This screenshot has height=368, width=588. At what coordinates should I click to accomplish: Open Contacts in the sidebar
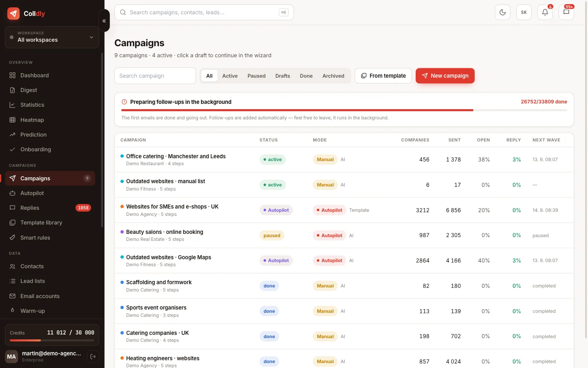tap(50, 266)
